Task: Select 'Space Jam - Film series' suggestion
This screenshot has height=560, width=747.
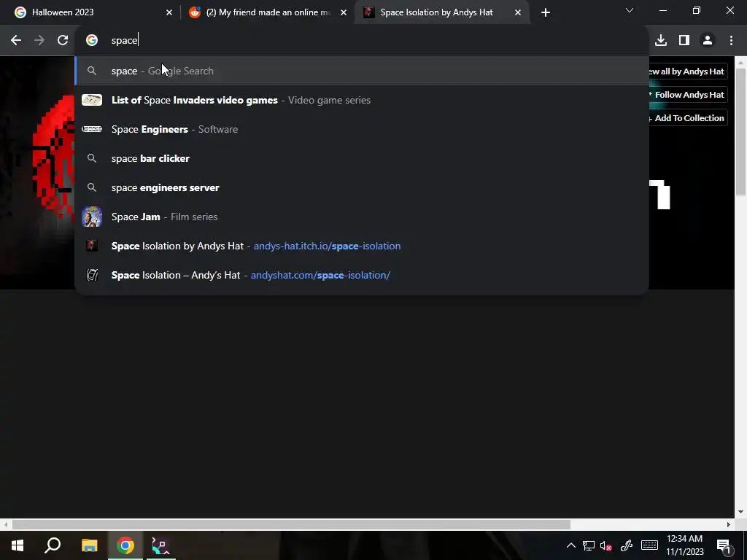Action: [x=362, y=216]
